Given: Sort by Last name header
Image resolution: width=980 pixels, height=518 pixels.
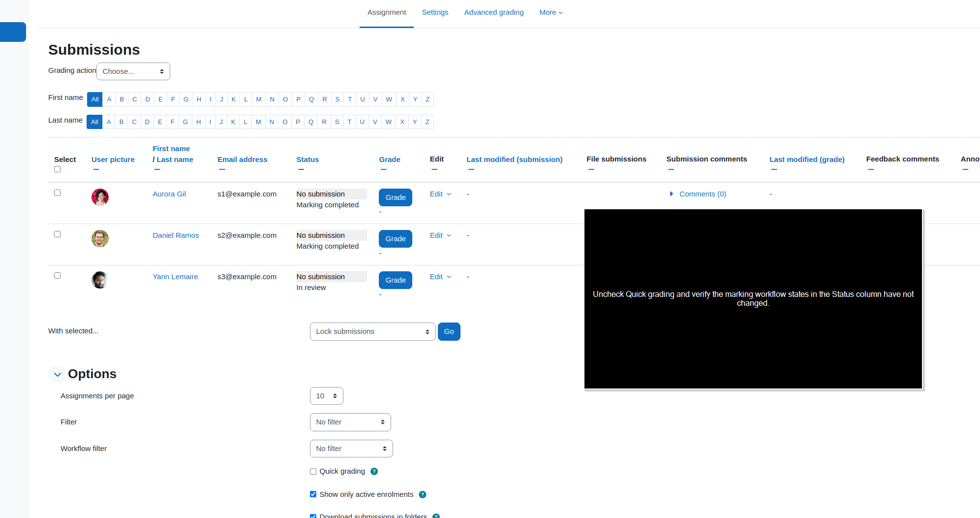Looking at the screenshot, I should pyautogui.click(x=175, y=160).
